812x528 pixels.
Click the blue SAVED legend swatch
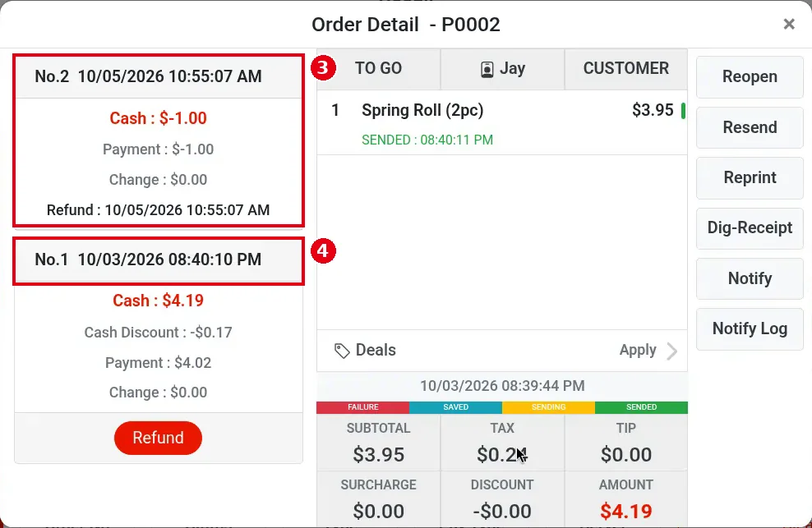455,407
